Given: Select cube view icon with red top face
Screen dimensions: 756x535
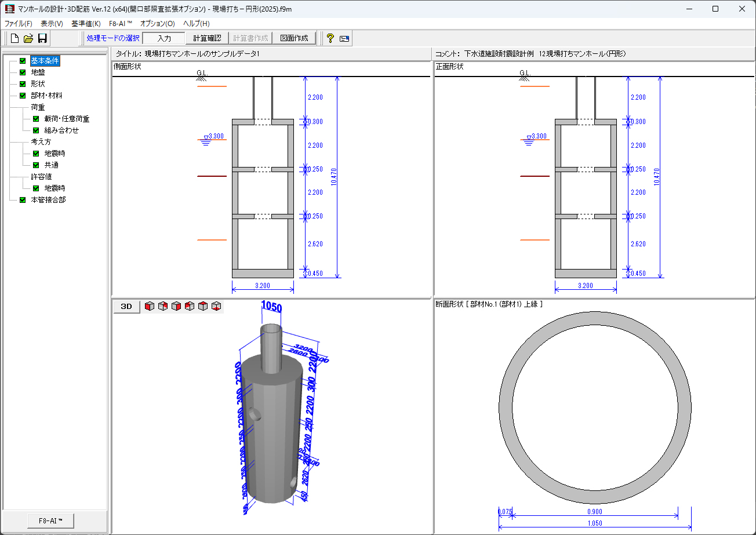Looking at the screenshot, I should coord(203,306).
